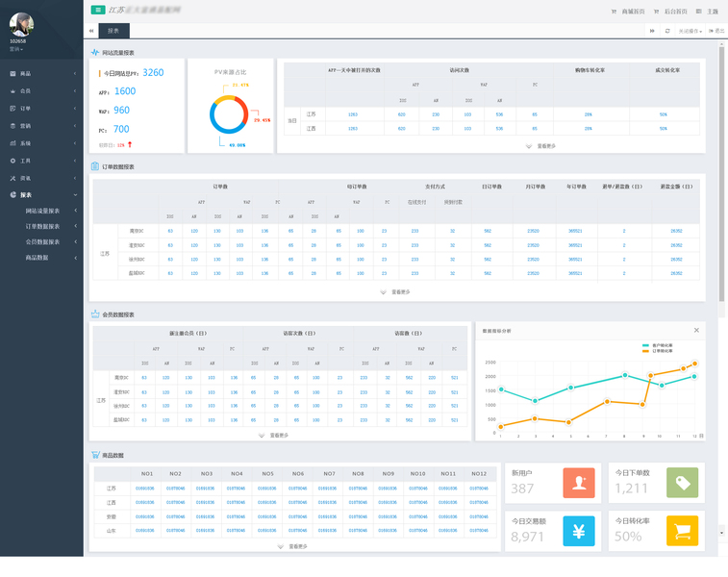Click the 商品数据 cart section icon
Image resolution: width=728 pixels, height=577 pixels.
(x=95, y=455)
